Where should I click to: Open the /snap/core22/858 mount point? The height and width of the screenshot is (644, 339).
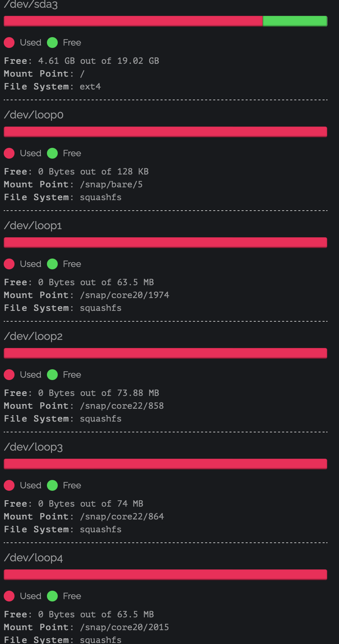122,405
